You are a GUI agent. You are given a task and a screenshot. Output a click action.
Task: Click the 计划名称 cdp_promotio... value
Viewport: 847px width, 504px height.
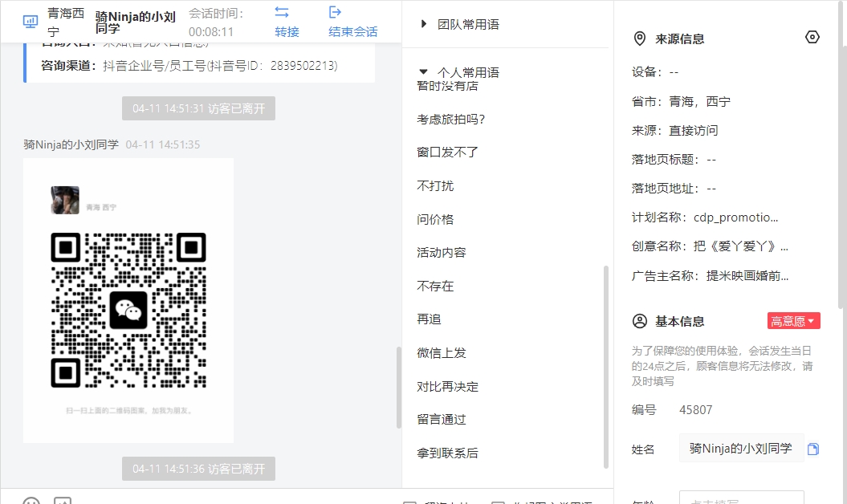735,217
